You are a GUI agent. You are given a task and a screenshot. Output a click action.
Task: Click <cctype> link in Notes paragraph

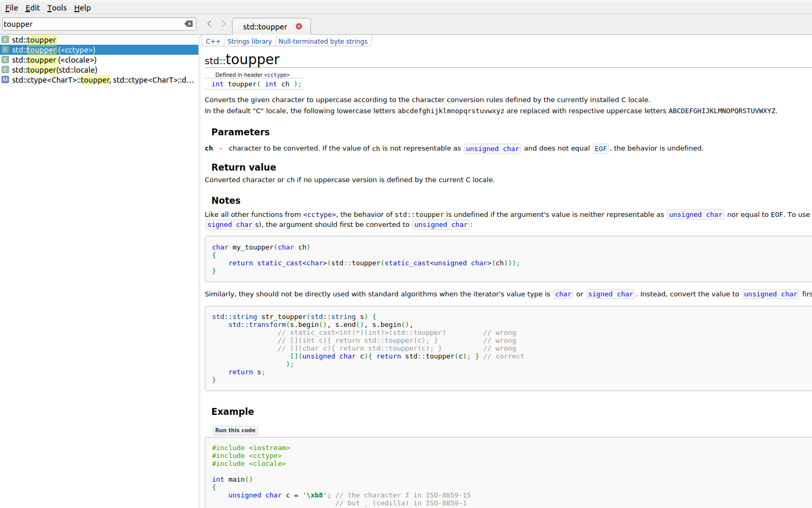pyautogui.click(x=319, y=215)
